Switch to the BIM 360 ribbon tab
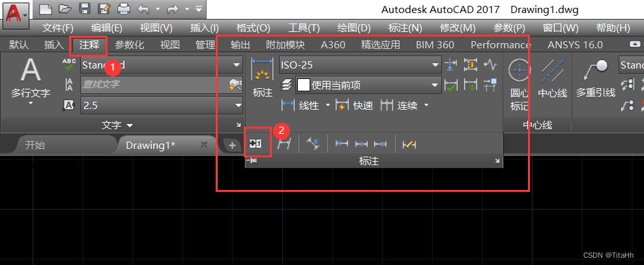Viewport: 644px width, 265px height. pyautogui.click(x=435, y=45)
